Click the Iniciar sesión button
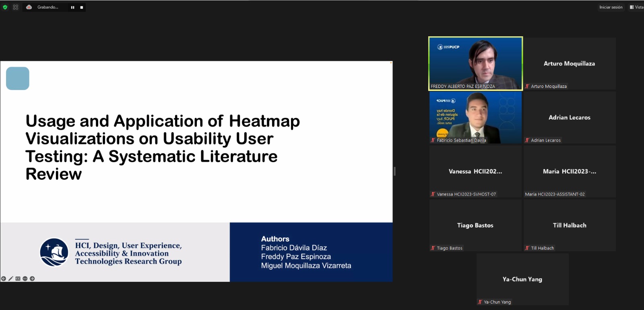 click(611, 7)
